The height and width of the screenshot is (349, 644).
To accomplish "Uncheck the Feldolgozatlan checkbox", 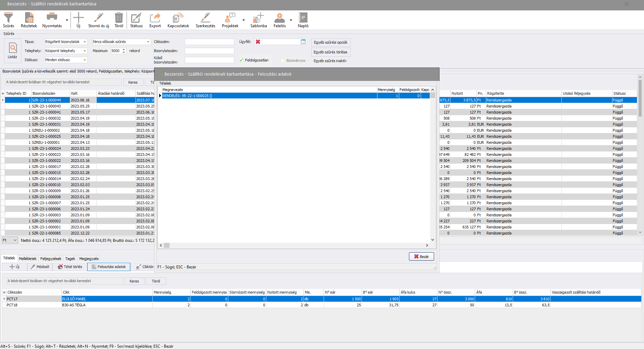I will coord(241,60).
